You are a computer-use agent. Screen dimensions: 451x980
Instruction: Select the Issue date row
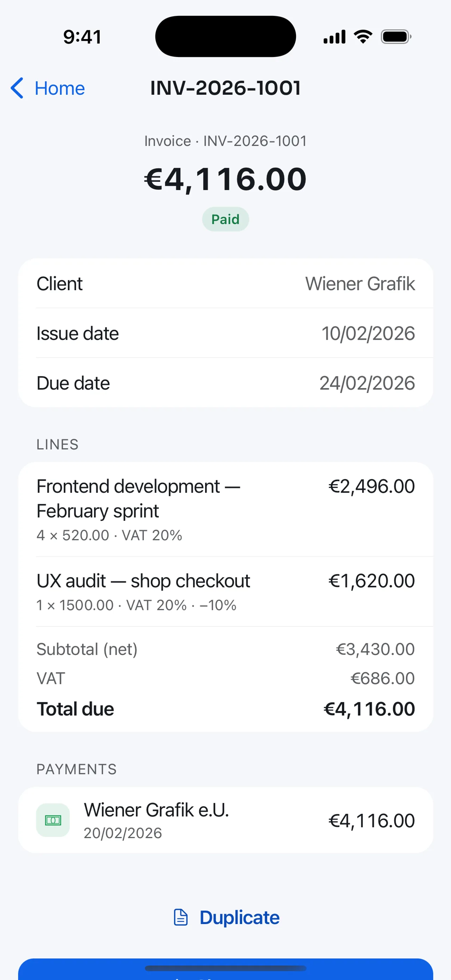(225, 333)
